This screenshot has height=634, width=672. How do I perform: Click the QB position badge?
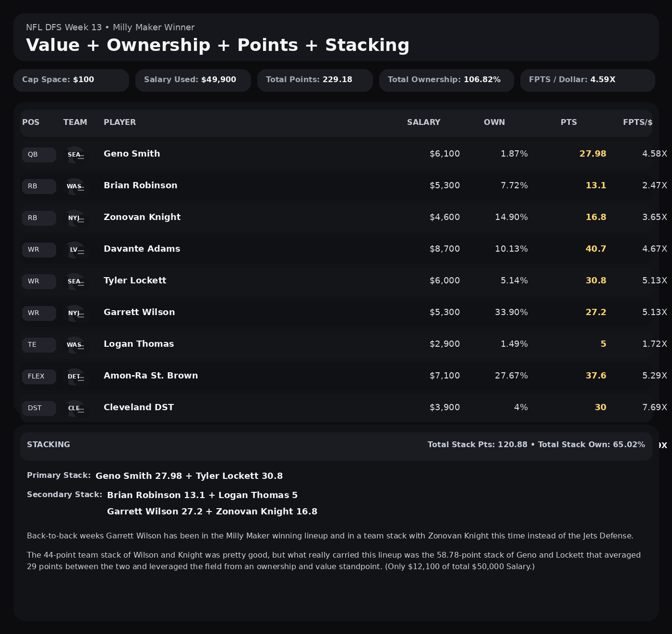39,155
